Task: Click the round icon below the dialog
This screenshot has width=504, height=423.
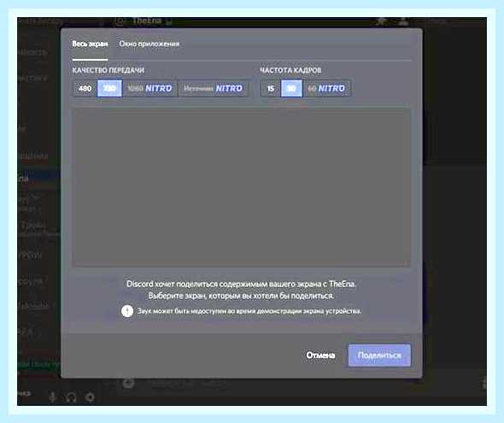Action: point(129,383)
